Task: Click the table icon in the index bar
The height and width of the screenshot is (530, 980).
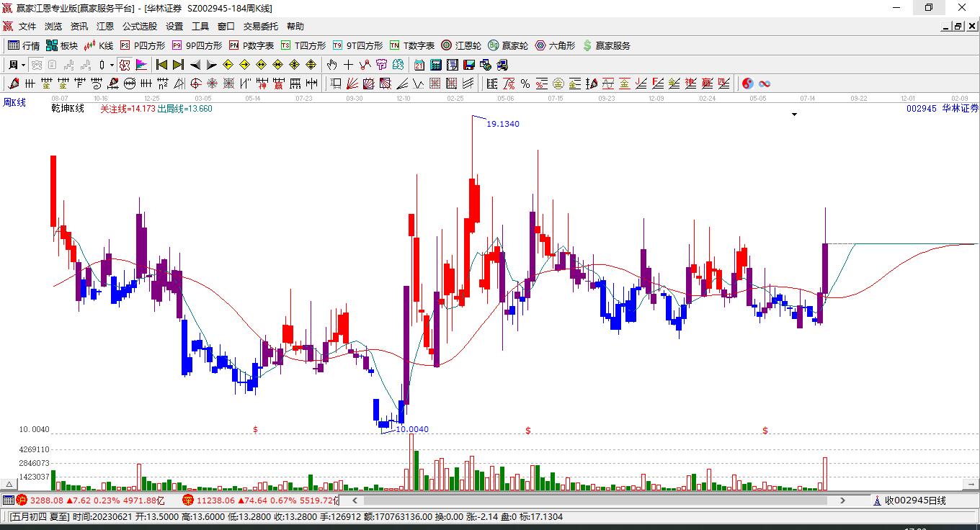Action: pos(8,500)
